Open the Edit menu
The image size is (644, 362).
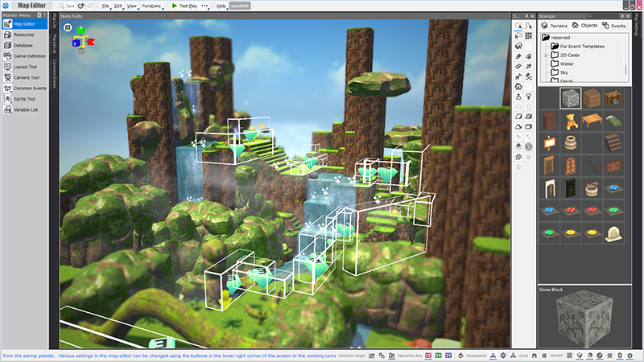coord(118,6)
